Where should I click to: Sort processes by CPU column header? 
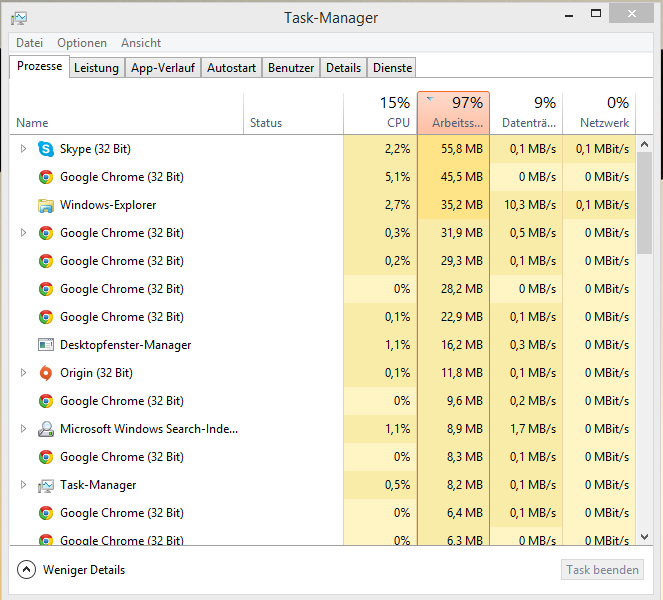coord(380,113)
